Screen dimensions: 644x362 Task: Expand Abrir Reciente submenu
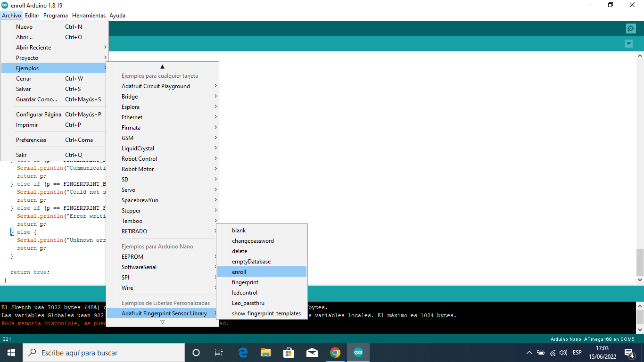click(55, 48)
